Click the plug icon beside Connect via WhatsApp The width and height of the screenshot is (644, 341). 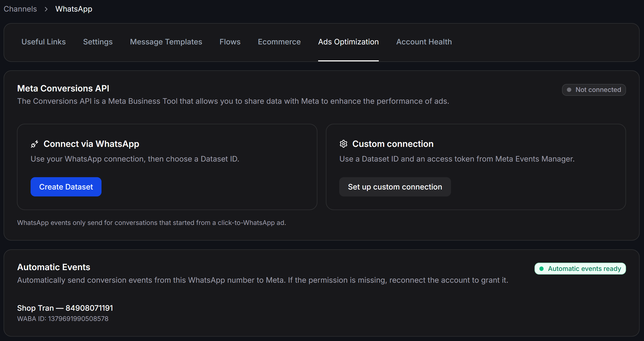[x=34, y=144]
